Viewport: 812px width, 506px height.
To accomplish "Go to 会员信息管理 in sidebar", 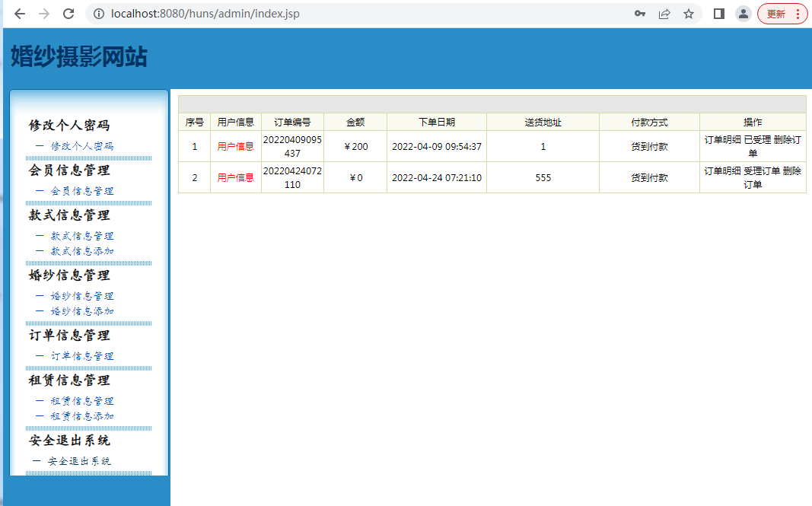I will click(82, 191).
